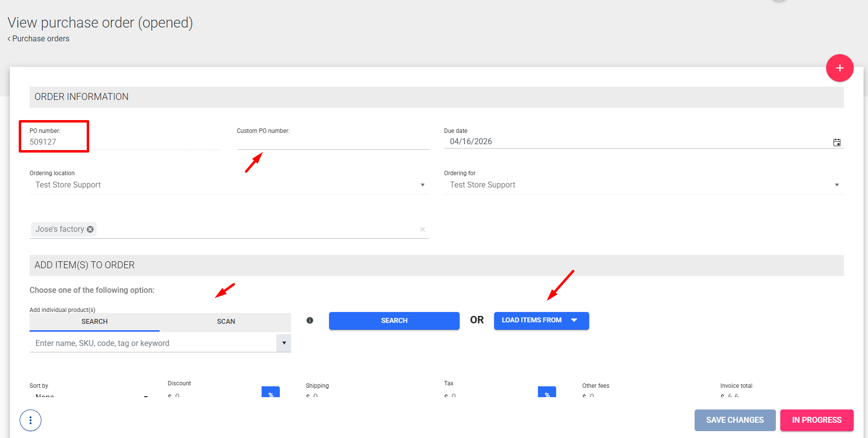The height and width of the screenshot is (438, 868).
Task: Toggle tax percent button
Action: coord(547,393)
